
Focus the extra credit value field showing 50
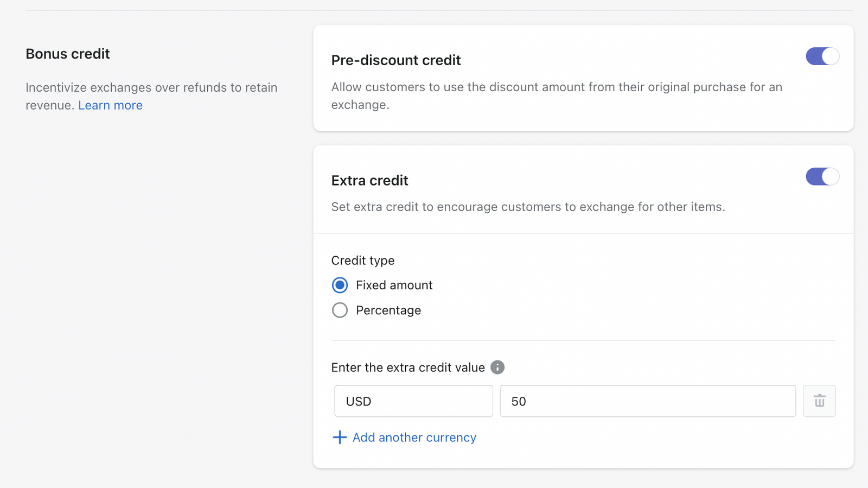[647, 401]
